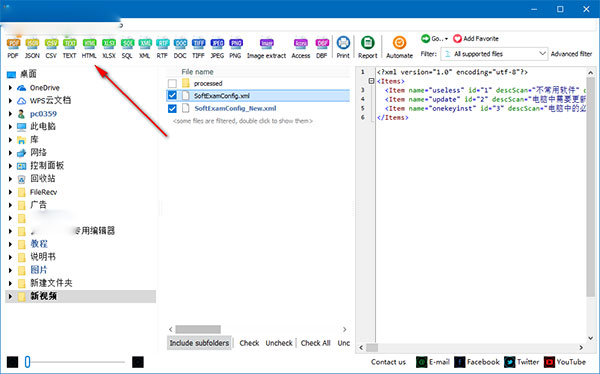Open the Go.. navigation dropdown
Image resolution: width=600 pixels, height=374 pixels.
(x=435, y=39)
